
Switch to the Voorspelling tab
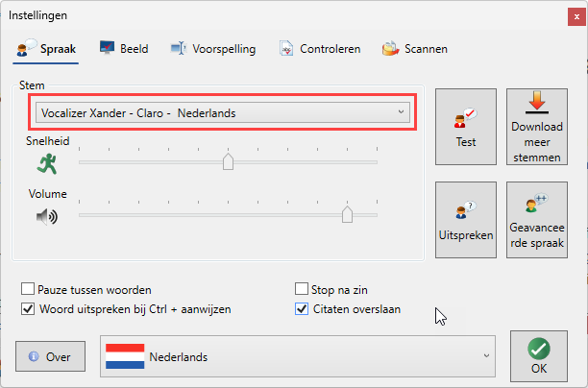click(213, 49)
